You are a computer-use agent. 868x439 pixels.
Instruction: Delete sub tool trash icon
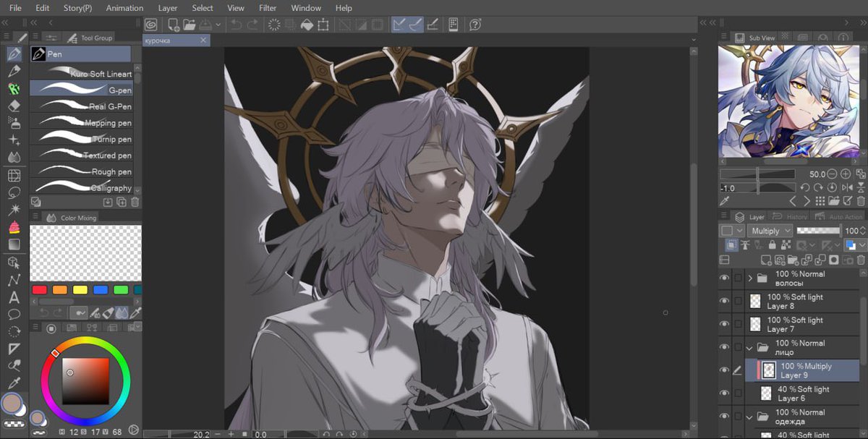tap(135, 203)
